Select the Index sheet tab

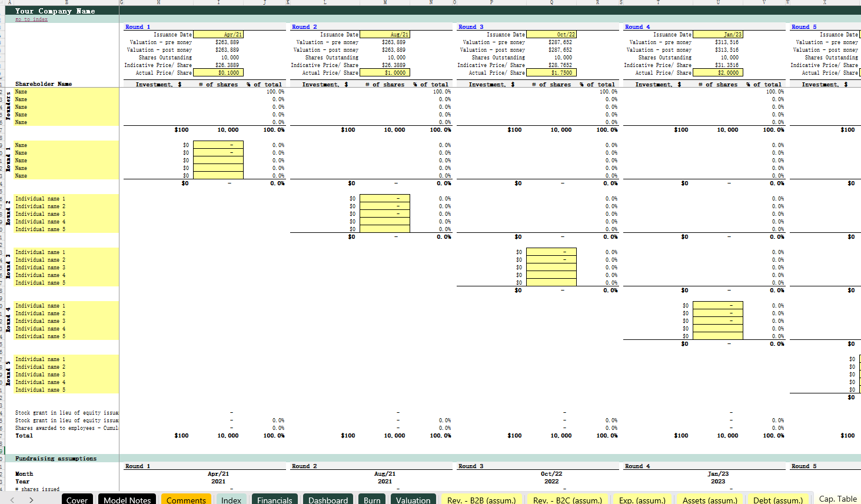point(231,500)
